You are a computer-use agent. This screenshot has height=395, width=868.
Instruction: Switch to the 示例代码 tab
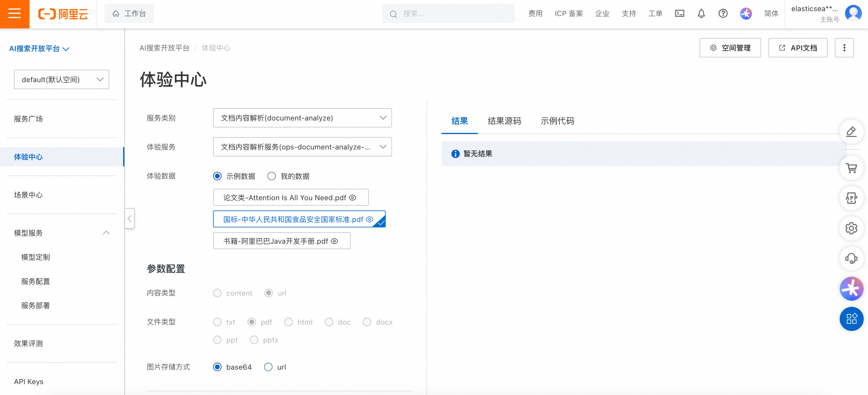(x=557, y=121)
